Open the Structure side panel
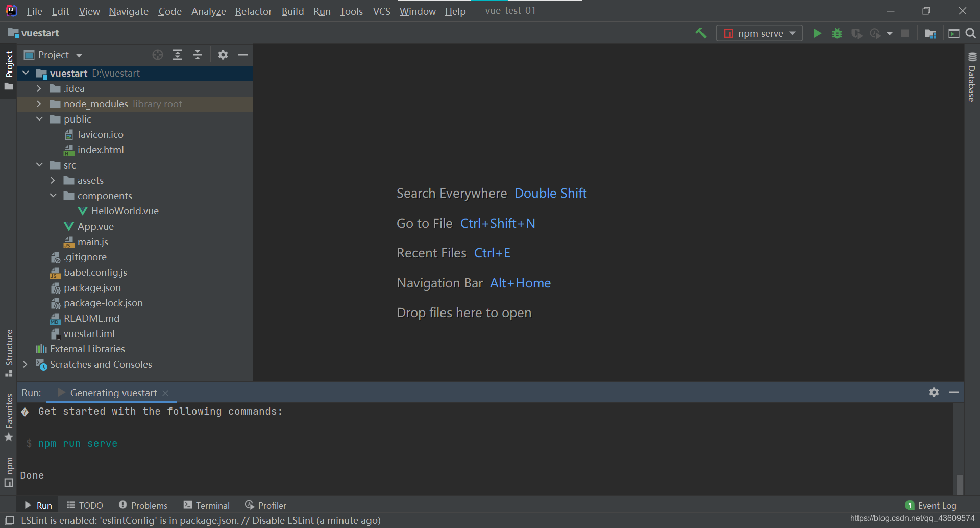This screenshot has width=980, height=528. (x=9, y=353)
